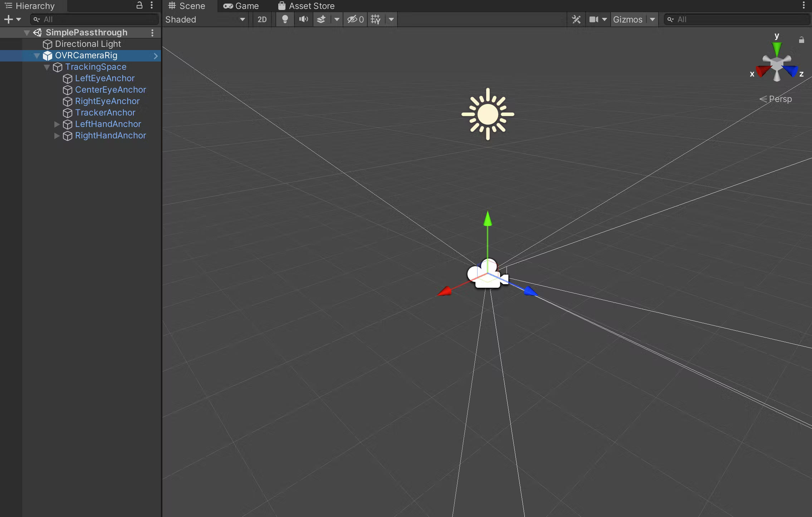Expand the LeftHandAnchor tree item

tap(57, 124)
